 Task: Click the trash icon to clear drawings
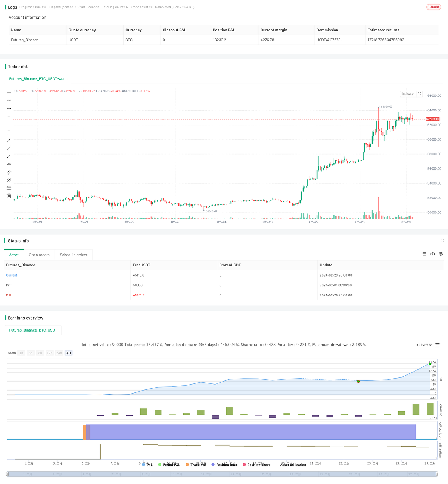pyautogui.click(x=9, y=196)
